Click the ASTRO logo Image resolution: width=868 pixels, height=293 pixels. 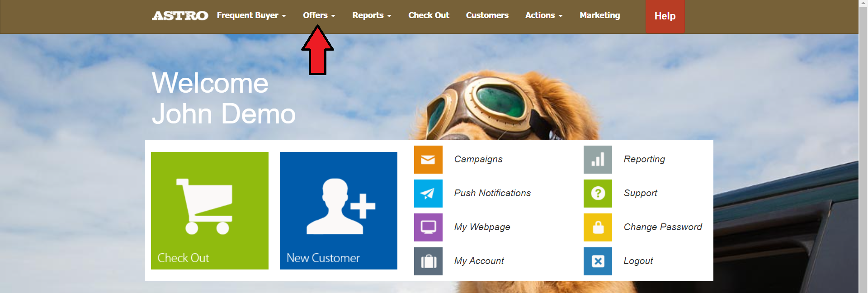pyautogui.click(x=180, y=16)
